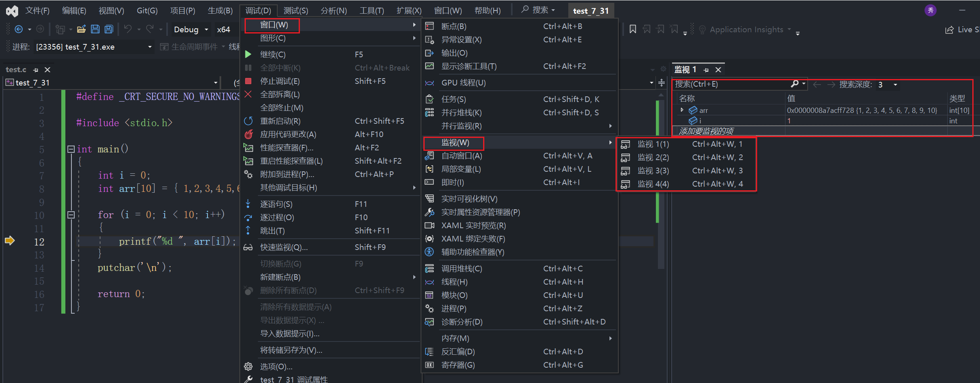Click the Step Into (逐语句) icon
Viewport: 980px width, 383px height.
pyautogui.click(x=248, y=204)
